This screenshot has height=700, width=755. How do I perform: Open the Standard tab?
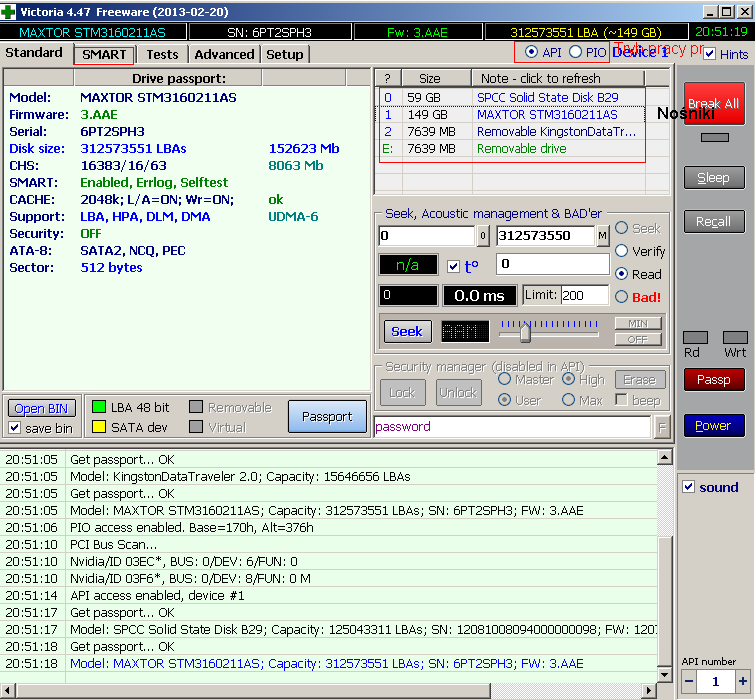[34, 52]
